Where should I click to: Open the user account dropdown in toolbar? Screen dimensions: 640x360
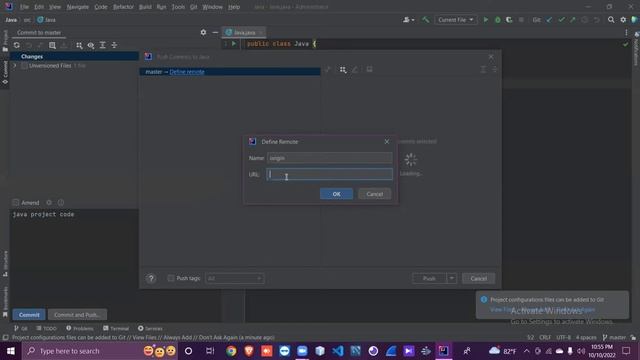click(409, 20)
